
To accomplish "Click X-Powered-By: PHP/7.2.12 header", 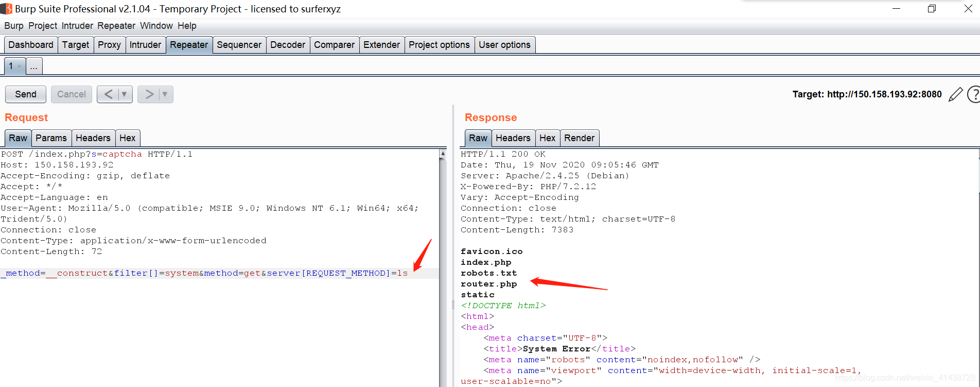I will tap(528, 187).
